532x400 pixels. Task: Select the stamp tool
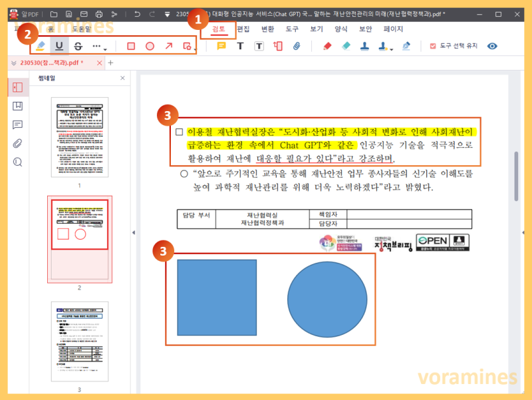point(364,46)
